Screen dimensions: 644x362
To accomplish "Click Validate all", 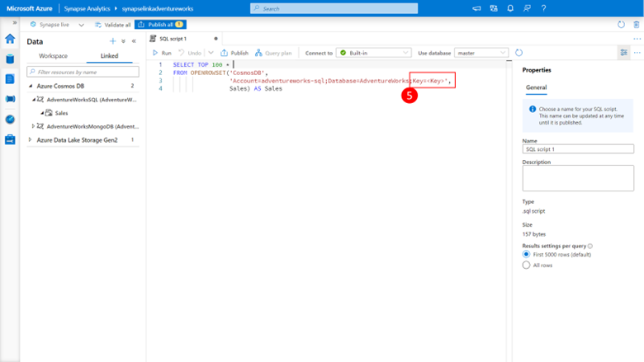I will pyautogui.click(x=113, y=25).
